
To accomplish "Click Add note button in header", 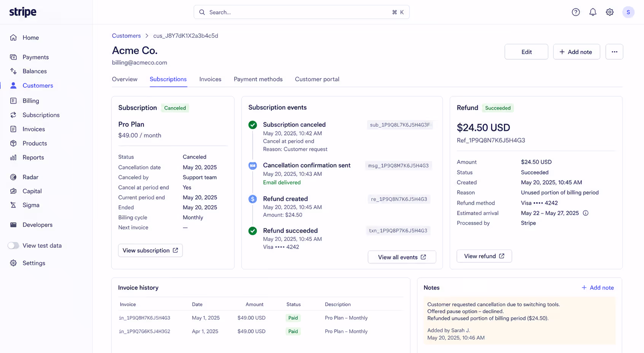I will [x=576, y=52].
